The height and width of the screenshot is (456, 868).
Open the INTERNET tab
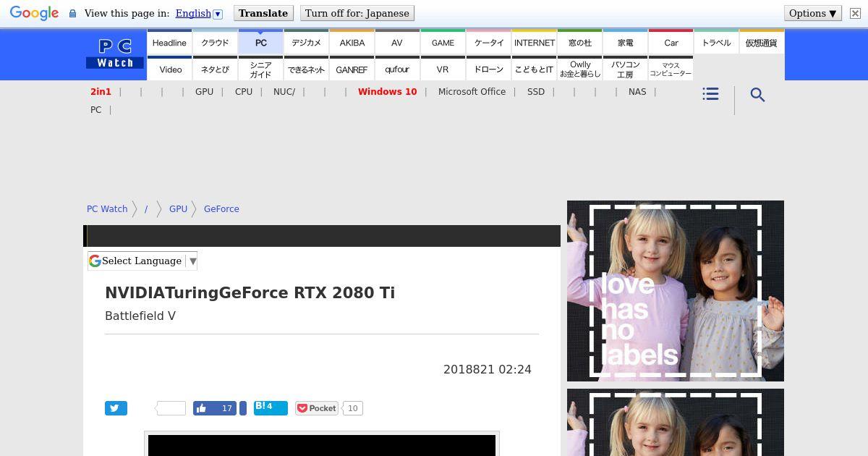(x=534, y=42)
